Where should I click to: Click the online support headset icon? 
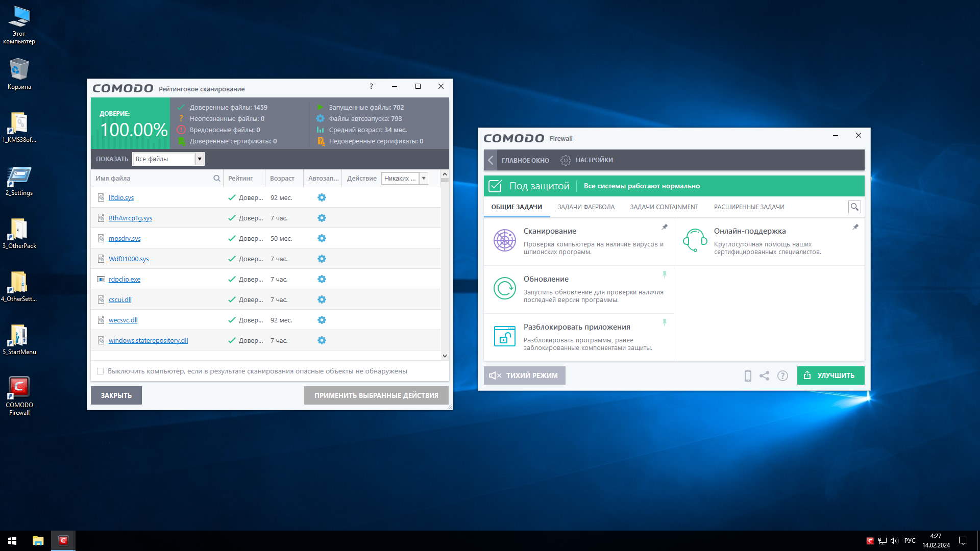point(695,240)
